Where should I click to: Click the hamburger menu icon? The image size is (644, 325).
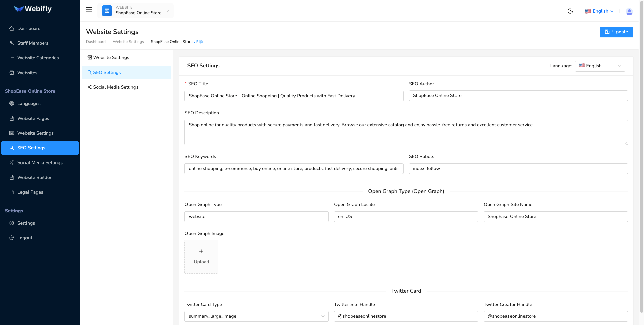[89, 10]
